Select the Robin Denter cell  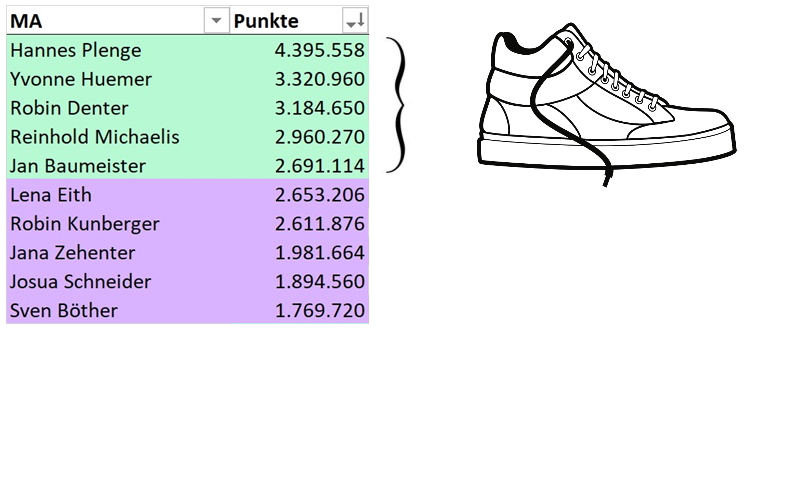coord(118,108)
